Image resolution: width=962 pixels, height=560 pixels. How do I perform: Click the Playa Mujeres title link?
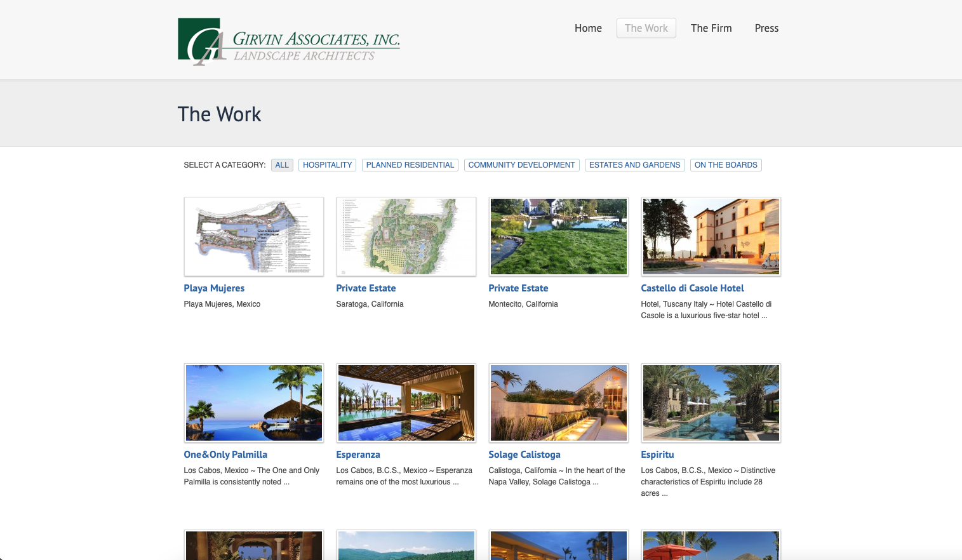[214, 288]
